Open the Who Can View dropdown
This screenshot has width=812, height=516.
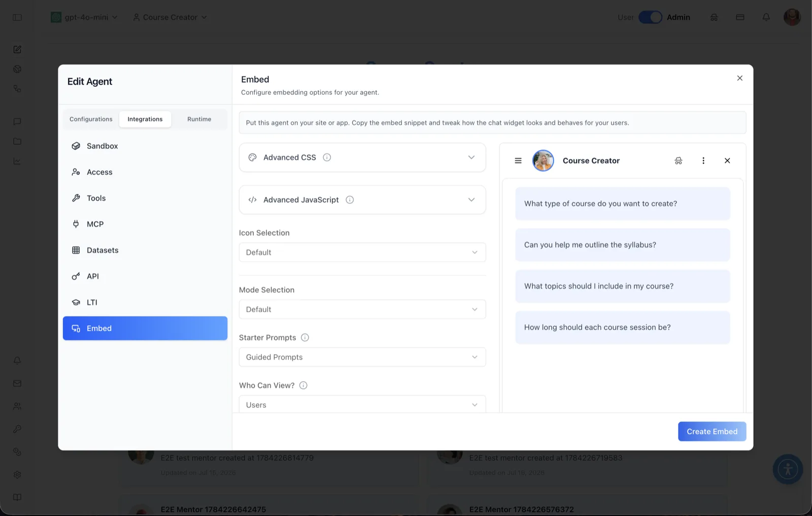[362, 404]
